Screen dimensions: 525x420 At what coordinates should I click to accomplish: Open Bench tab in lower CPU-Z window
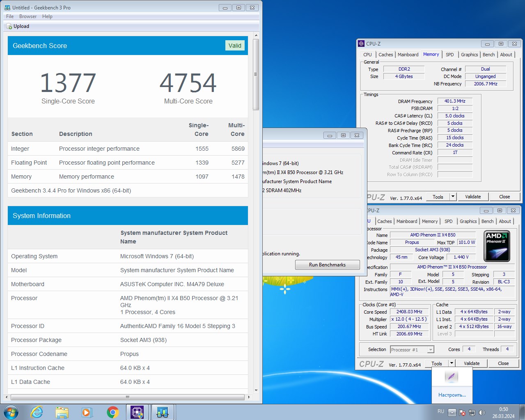point(487,221)
